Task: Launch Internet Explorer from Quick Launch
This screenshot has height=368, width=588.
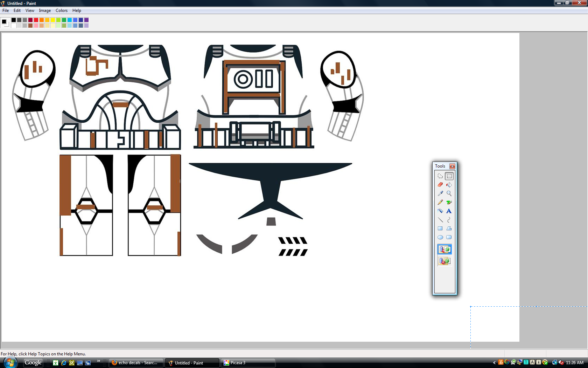Action: click(x=64, y=363)
